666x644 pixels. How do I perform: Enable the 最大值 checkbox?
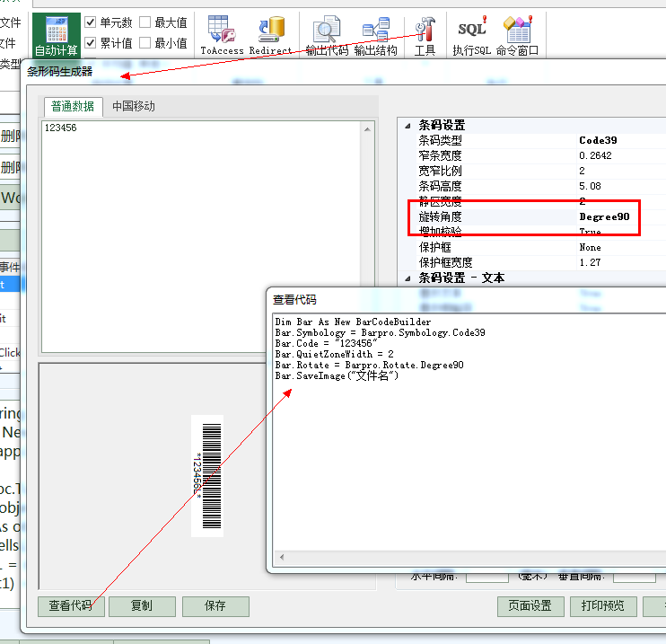click(145, 22)
